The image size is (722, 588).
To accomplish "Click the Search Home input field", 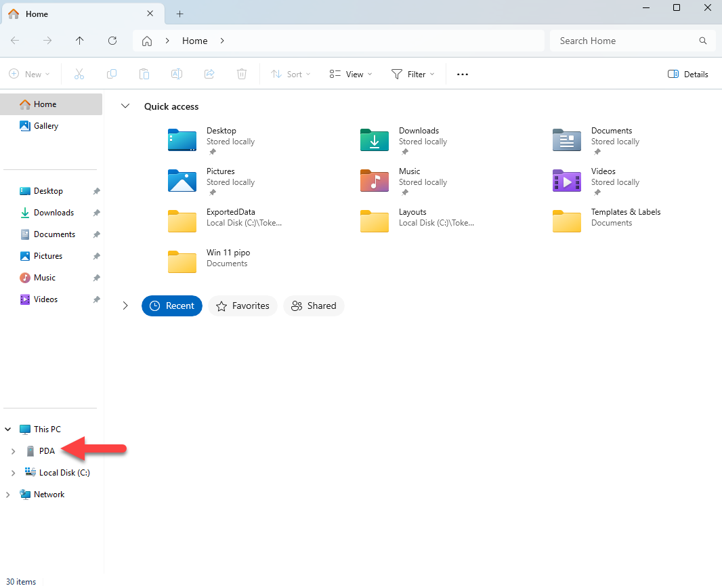I will pyautogui.click(x=633, y=41).
